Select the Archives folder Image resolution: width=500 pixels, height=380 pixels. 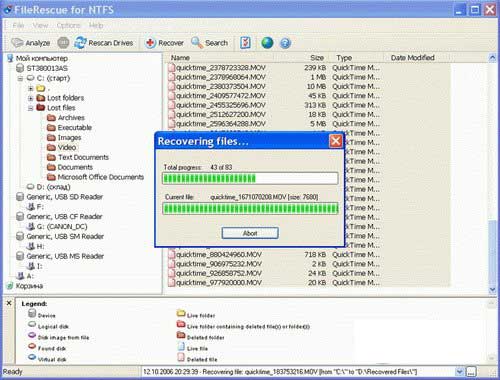click(x=71, y=118)
